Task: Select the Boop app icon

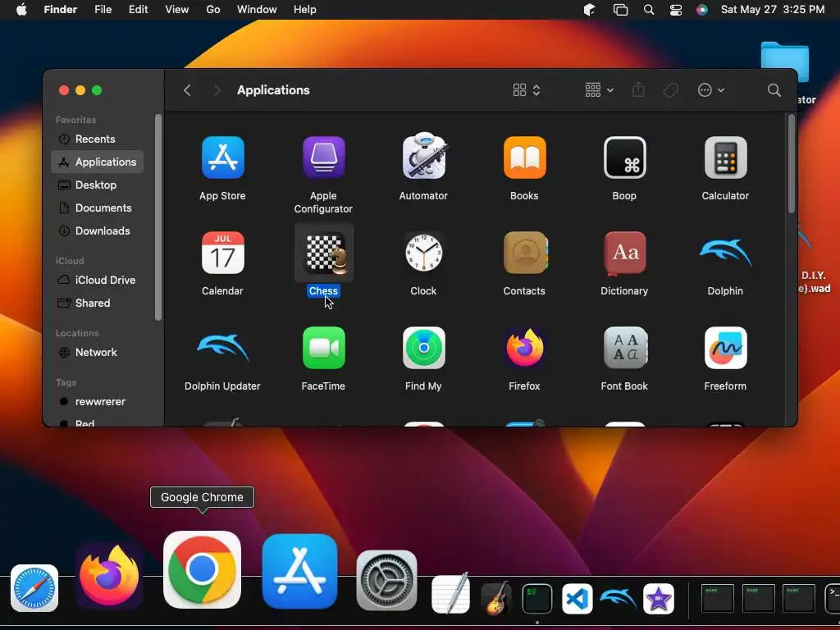Action: tap(624, 157)
